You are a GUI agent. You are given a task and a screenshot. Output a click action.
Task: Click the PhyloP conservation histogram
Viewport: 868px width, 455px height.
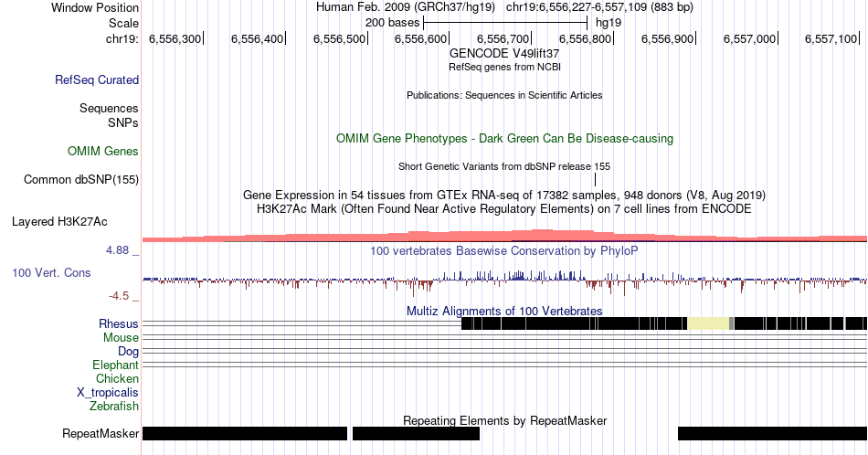tap(504, 281)
